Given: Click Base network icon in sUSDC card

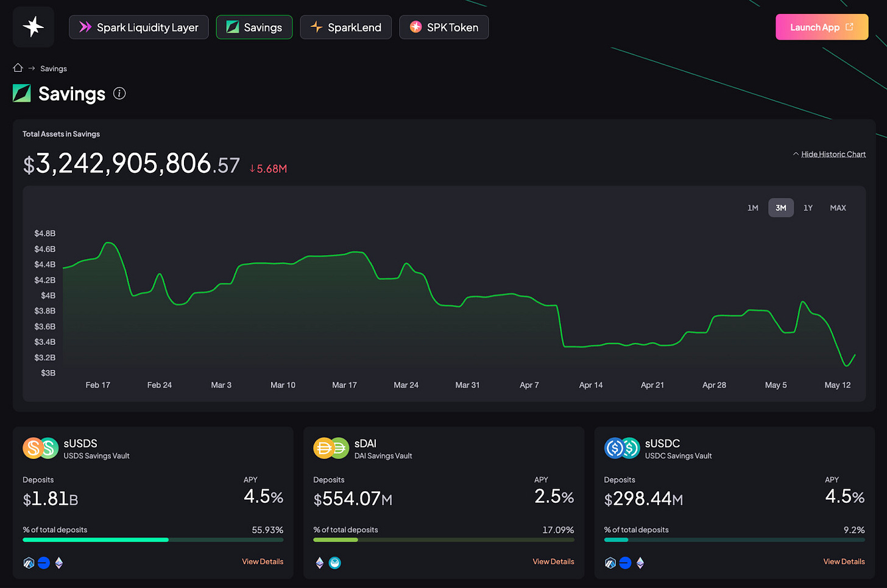Looking at the screenshot, I should coord(625,563).
